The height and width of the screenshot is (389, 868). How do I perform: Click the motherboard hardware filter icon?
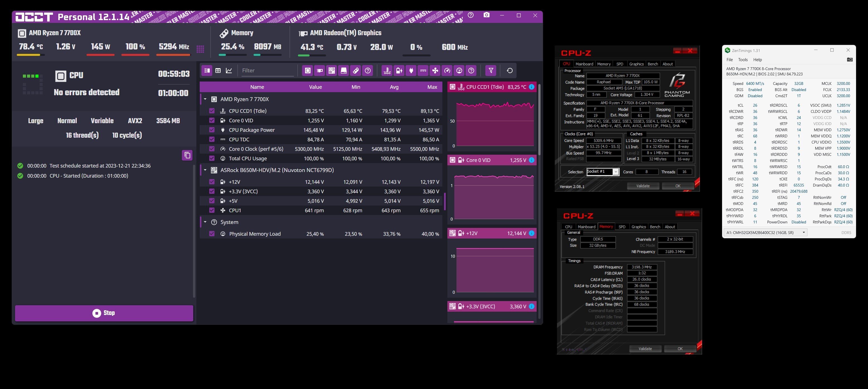pyautogui.click(x=332, y=71)
